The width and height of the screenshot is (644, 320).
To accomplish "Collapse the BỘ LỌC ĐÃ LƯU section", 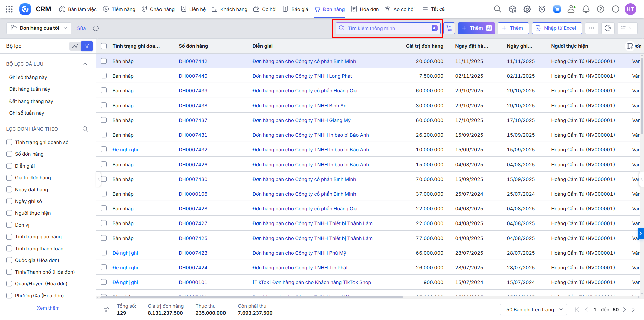I will click(x=85, y=64).
